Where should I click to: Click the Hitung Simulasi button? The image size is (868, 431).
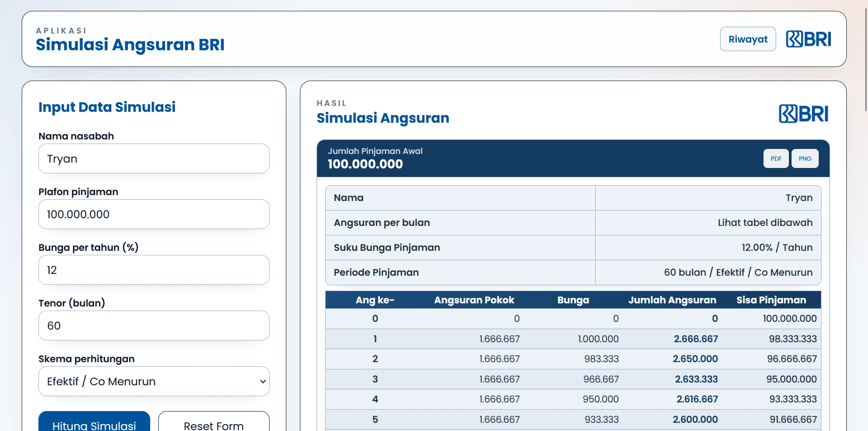[94, 425]
